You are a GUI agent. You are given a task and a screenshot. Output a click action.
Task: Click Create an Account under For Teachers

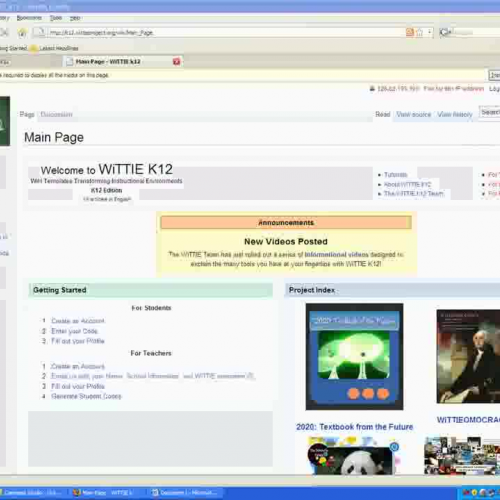point(78,366)
